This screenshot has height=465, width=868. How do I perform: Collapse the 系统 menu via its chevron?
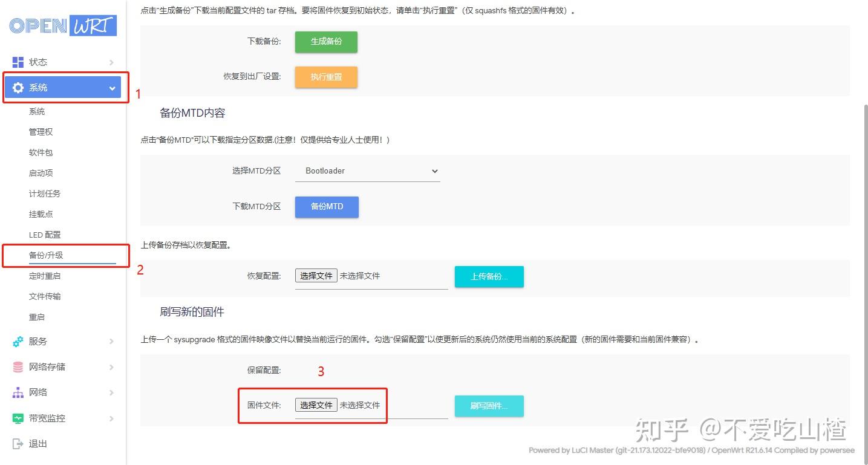pyautogui.click(x=112, y=87)
